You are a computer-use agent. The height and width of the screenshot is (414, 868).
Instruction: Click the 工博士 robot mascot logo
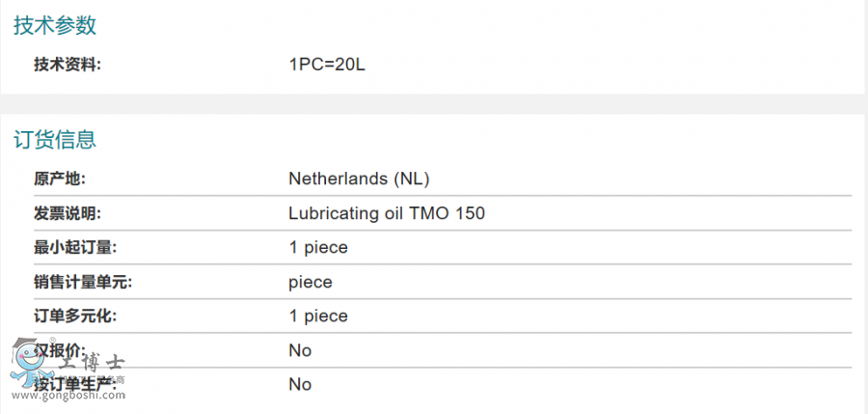coord(25,366)
